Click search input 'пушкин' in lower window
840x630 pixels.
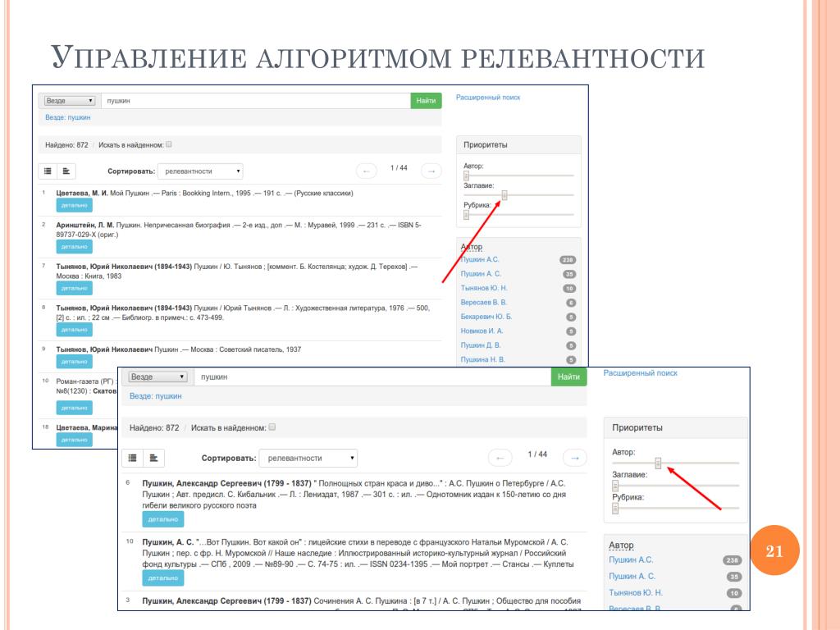coord(372,377)
